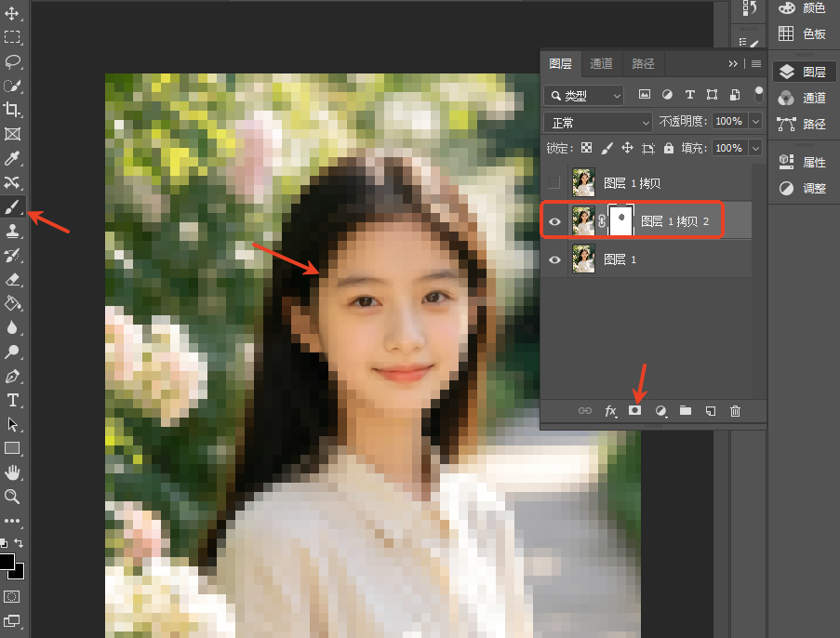Delete layer using trash icon

(735, 411)
